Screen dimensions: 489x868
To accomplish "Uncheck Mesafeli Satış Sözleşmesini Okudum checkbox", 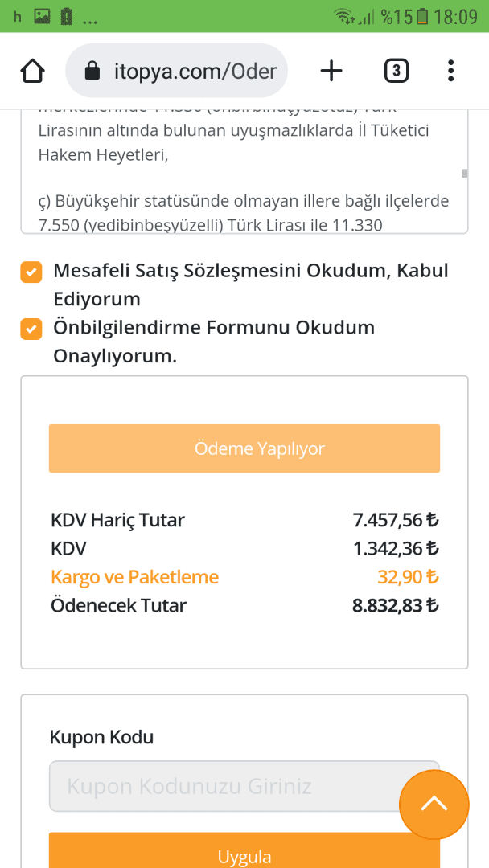I will 31,272.
